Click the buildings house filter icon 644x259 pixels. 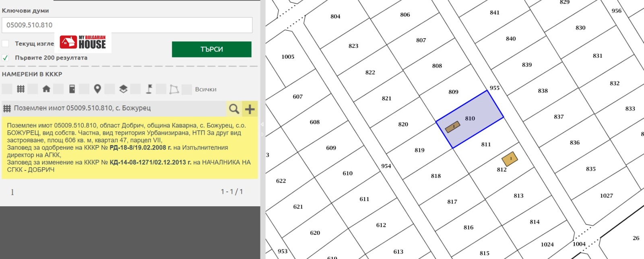pyautogui.click(x=46, y=89)
